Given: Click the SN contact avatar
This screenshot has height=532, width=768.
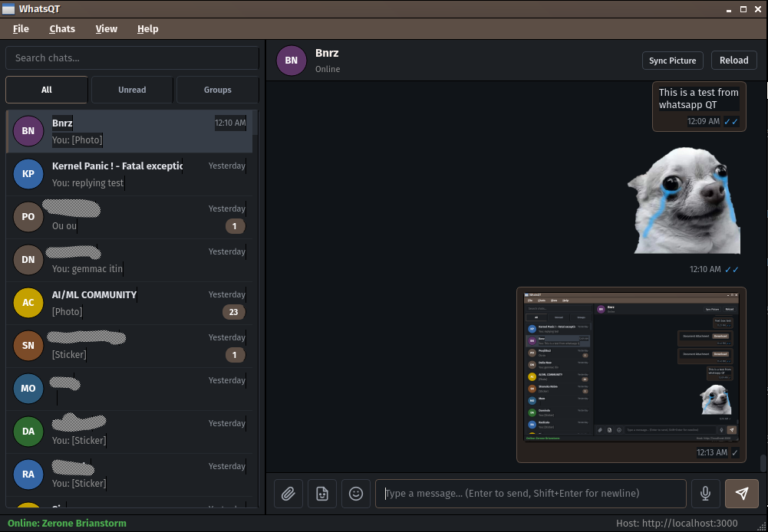Looking at the screenshot, I should 28,346.
